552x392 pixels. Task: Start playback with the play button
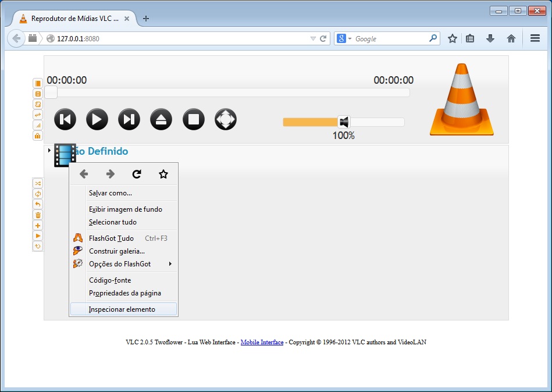(x=97, y=119)
